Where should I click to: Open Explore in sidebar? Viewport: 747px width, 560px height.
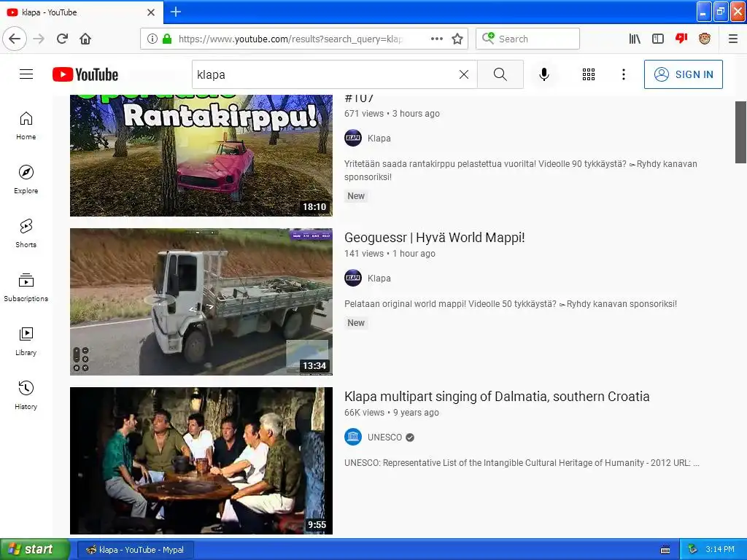(26, 179)
